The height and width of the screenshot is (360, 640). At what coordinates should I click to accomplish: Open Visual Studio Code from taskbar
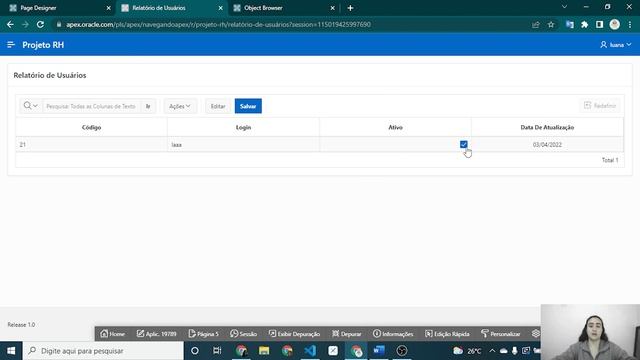pyautogui.click(x=310, y=351)
